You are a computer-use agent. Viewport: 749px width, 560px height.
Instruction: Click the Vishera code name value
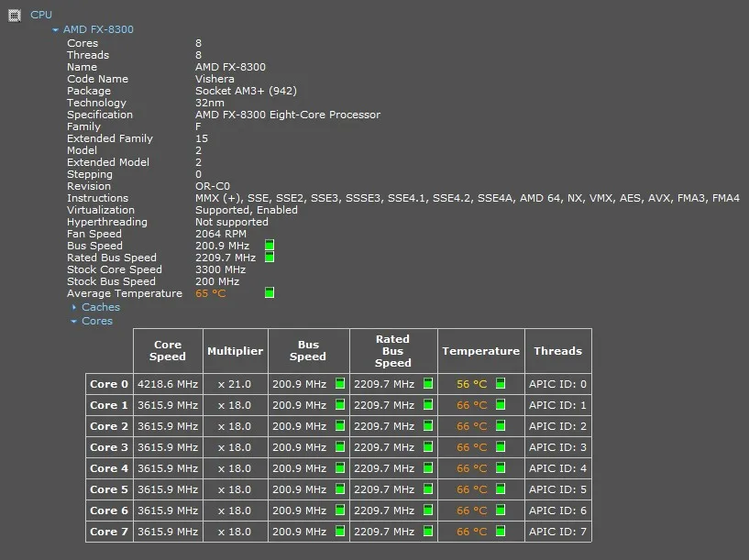pos(215,79)
